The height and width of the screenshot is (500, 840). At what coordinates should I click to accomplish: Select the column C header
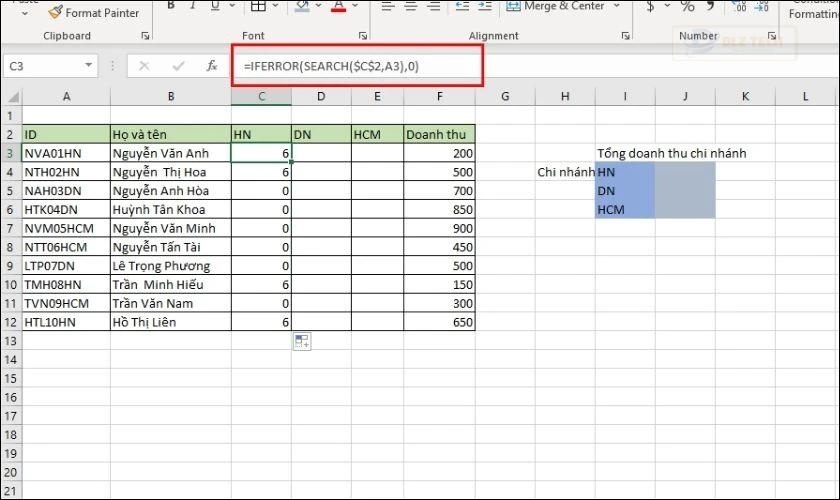tap(261, 96)
